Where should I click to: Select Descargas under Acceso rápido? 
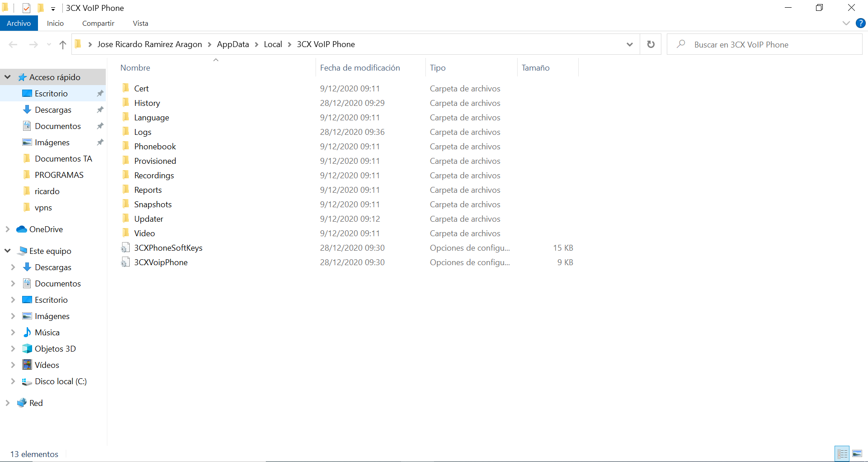pos(53,110)
